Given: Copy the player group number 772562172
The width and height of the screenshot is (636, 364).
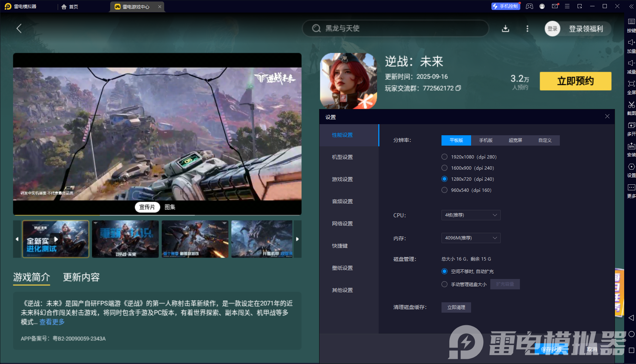Looking at the screenshot, I should pos(459,88).
